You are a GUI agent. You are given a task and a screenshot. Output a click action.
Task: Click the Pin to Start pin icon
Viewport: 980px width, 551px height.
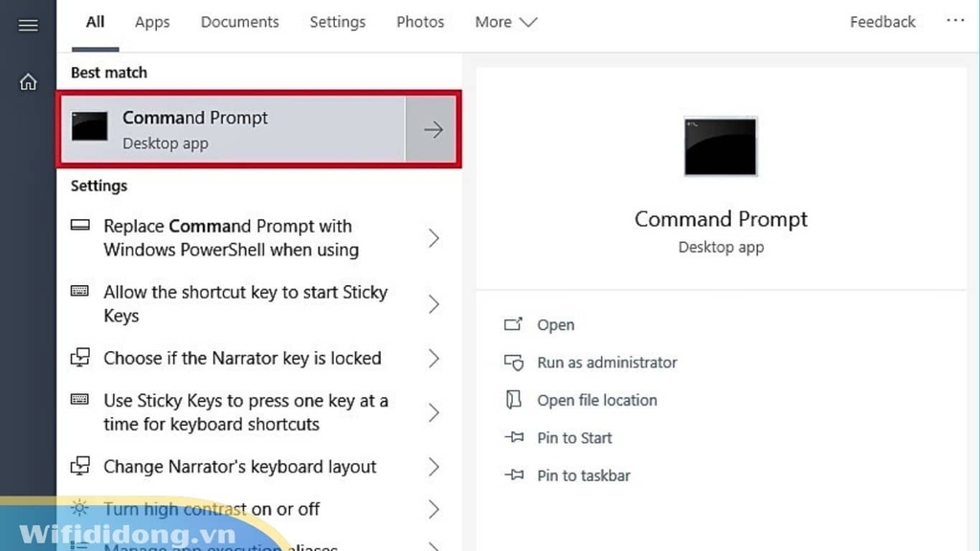click(514, 438)
